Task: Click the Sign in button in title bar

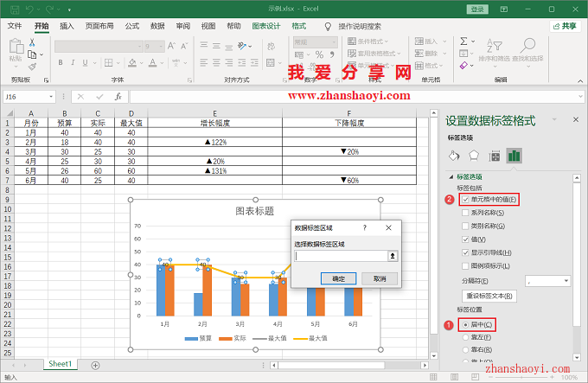Action: [477, 10]
